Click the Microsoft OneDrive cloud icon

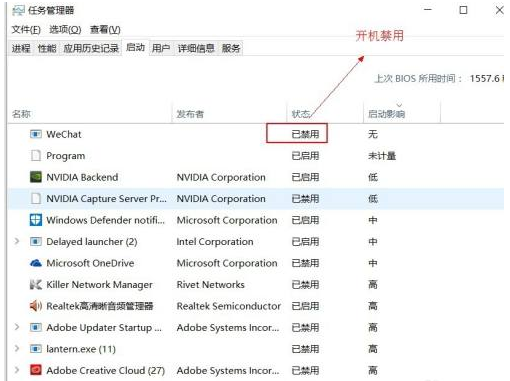36,263
